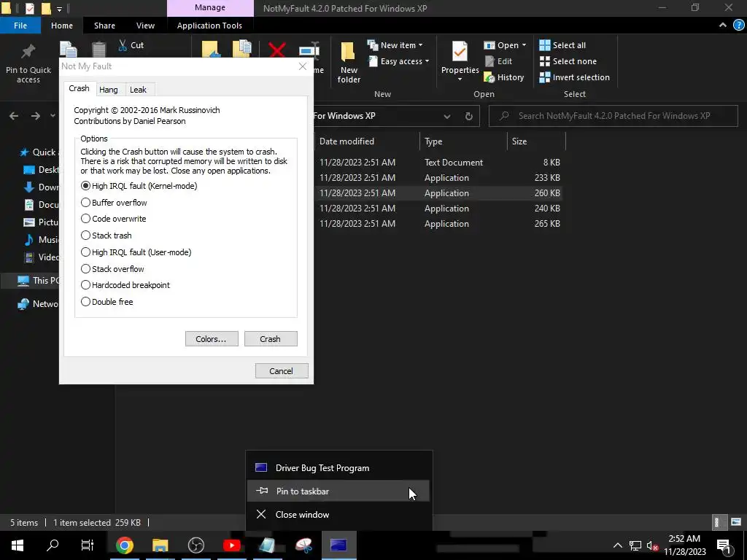
Task: Sort by Size column header
Action: tap(536, 141)
